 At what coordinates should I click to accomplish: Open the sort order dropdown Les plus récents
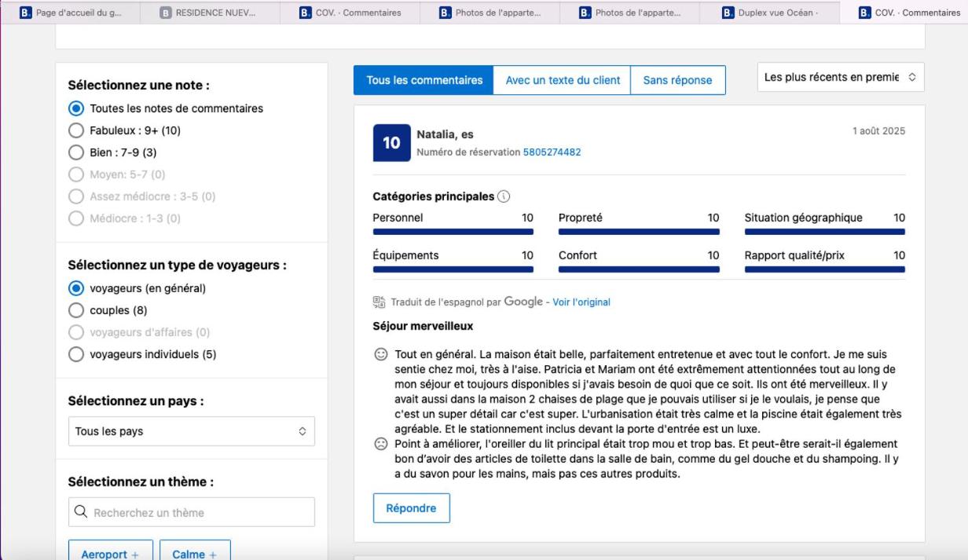(840, 77)
